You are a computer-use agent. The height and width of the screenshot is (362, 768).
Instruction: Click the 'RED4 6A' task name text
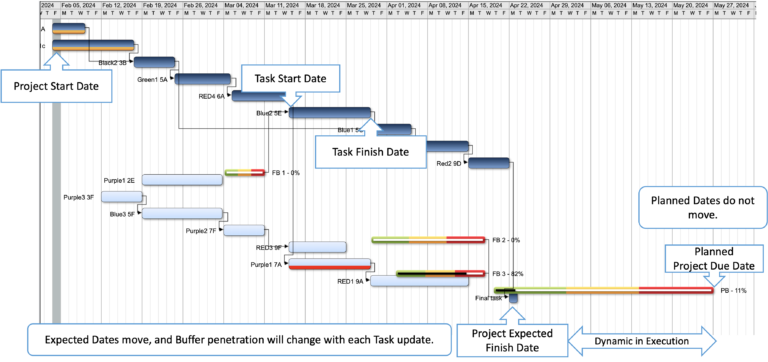pyautogui.click(x=211, y=96)
